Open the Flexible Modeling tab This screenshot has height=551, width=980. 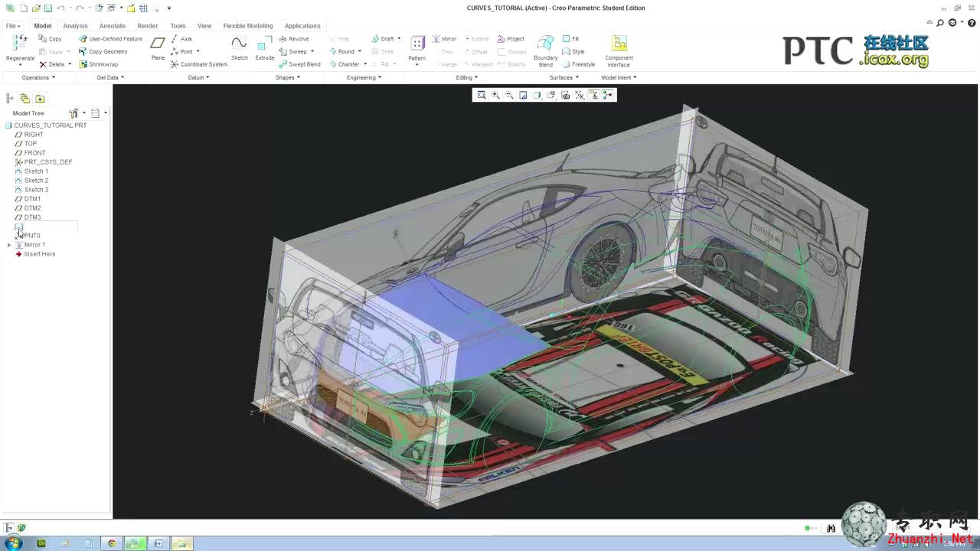tap(248, 26)
